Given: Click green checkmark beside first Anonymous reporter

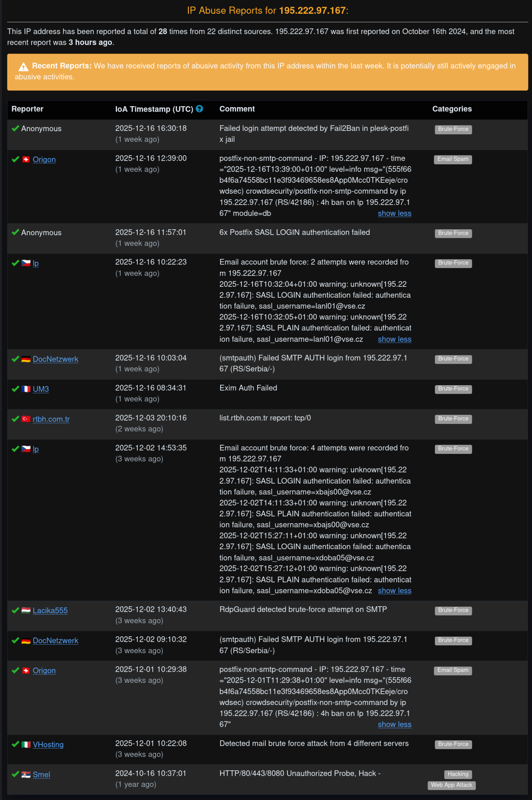Looking at the screenshot, I should point(16,129).
